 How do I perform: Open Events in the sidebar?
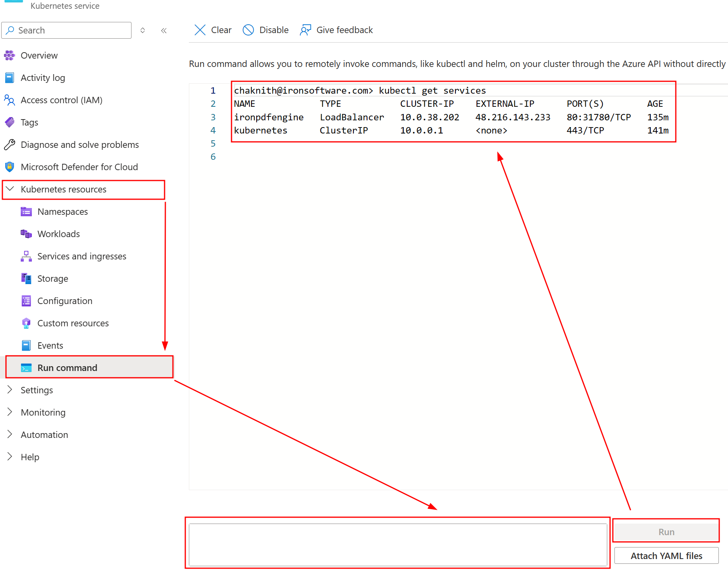(50, 345)
